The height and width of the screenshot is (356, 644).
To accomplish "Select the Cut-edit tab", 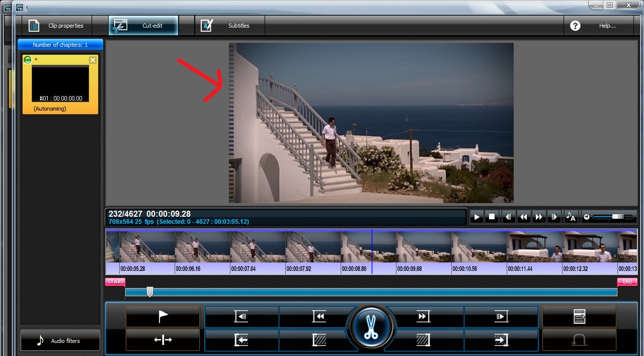I will click(x=143, y=26).
